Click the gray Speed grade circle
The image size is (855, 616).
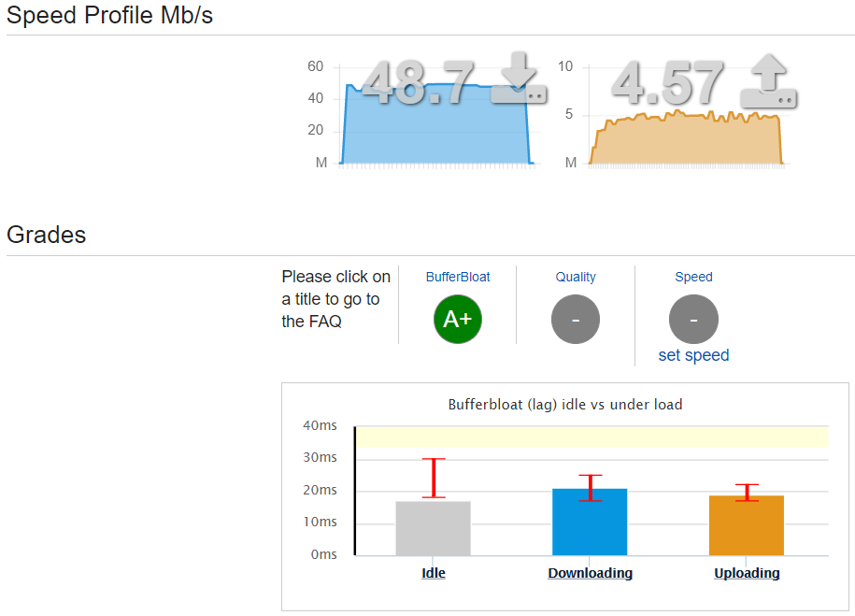point(693,319)
